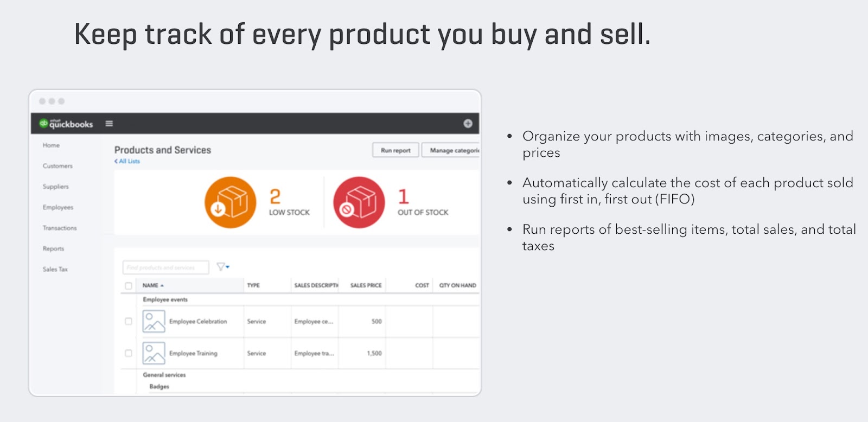Click the Run report button
868x422 pixels.
coord(395,150)
